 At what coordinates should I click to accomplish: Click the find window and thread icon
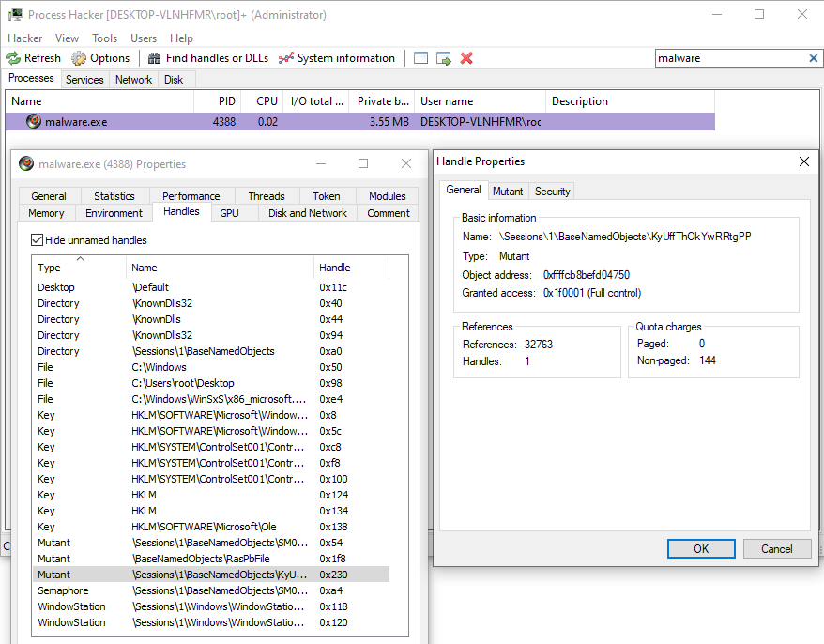(443, 58)
